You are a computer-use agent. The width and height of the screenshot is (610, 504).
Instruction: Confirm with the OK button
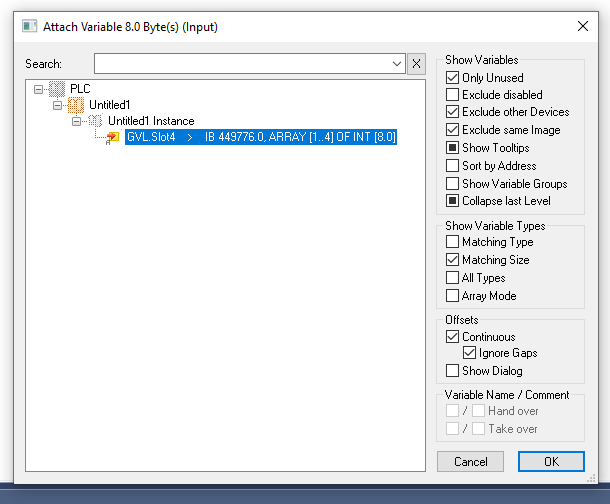(551, 462)
